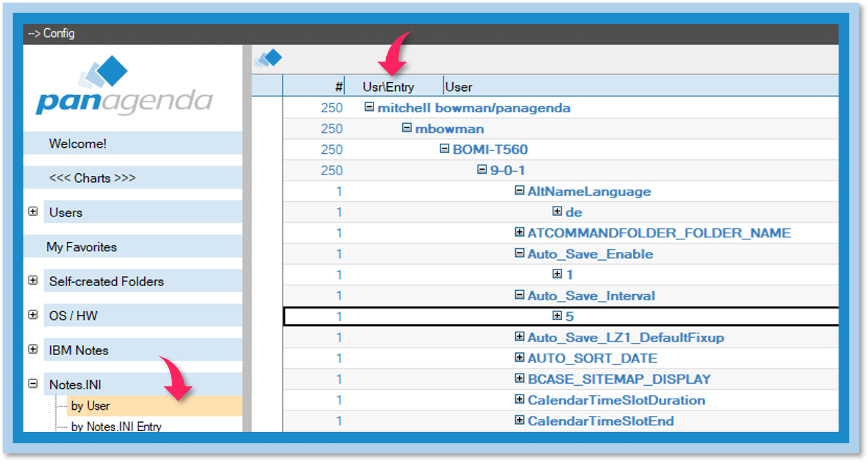Collapse the BOMI-T560 node

[x=444, y=149]
